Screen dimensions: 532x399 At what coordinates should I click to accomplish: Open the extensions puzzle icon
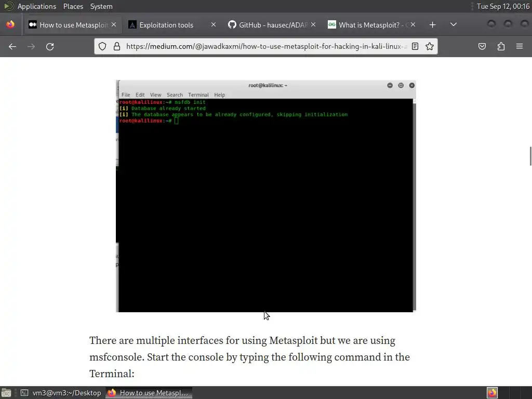tap(501, 46)
